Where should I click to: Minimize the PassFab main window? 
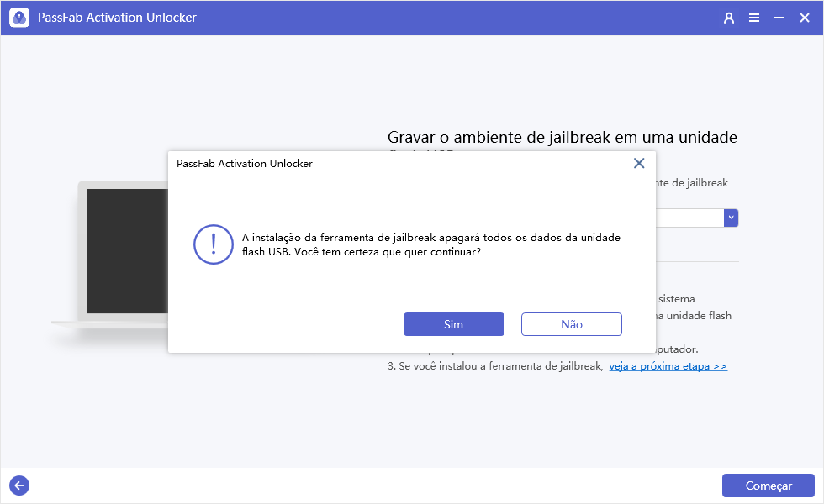point(779,18)
